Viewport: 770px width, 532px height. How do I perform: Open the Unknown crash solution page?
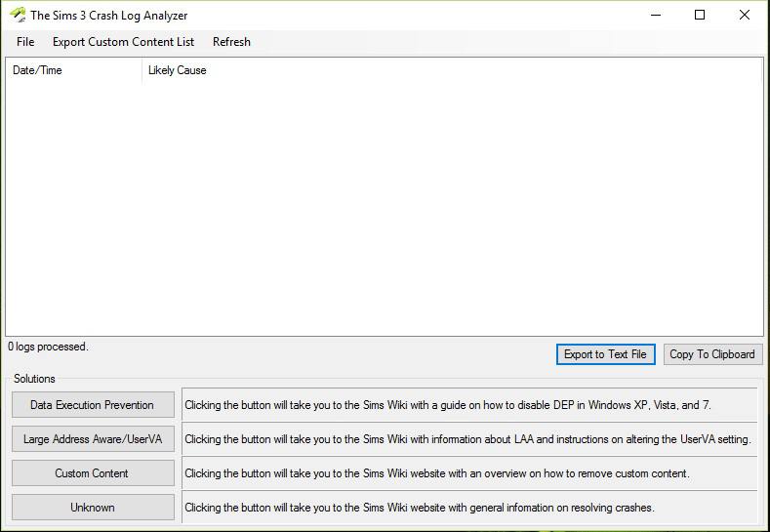[x=93, y=507]
